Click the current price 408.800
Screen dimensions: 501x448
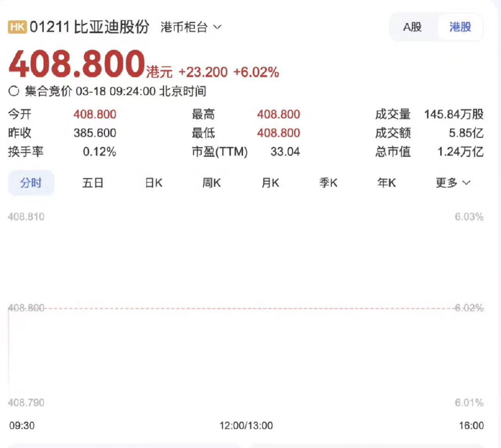[x=74, y=64]
